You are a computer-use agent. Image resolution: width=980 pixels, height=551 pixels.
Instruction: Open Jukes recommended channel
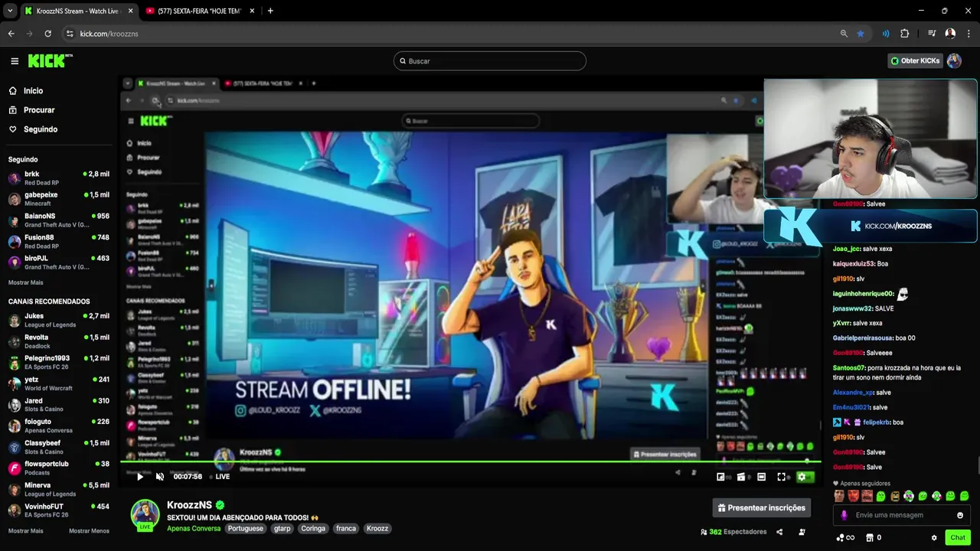59,320
